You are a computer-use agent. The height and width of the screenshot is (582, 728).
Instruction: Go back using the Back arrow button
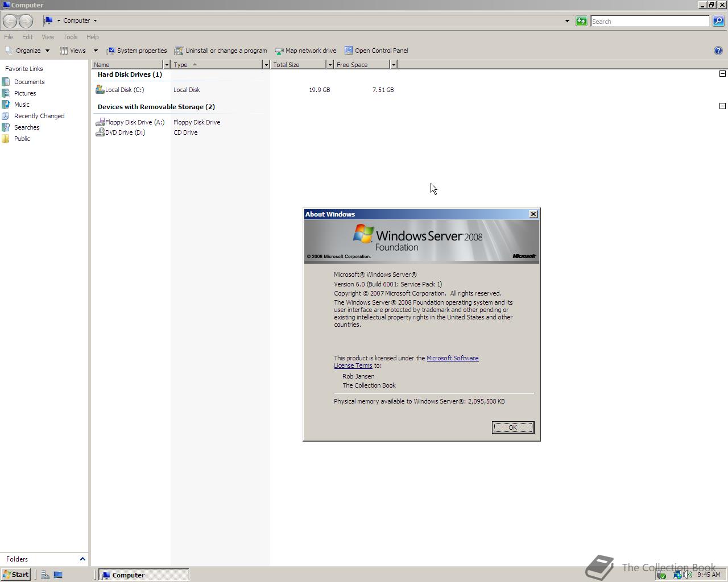pyautogui.click(x=10, y=21)
